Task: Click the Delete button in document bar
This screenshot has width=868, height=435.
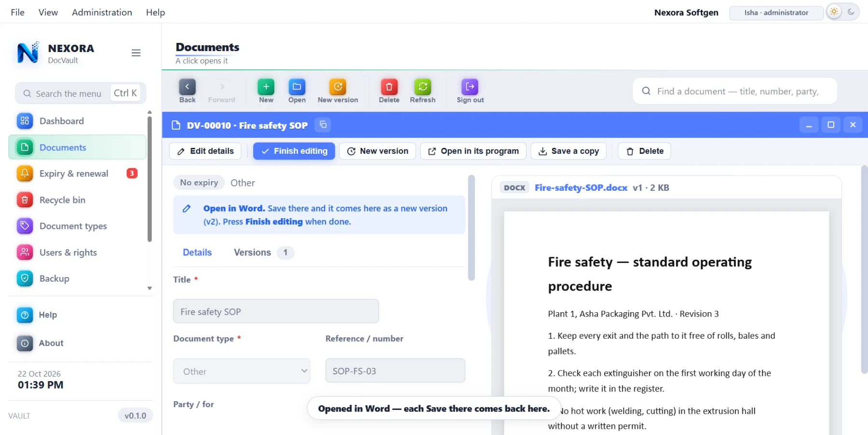Action: [644, 151]
